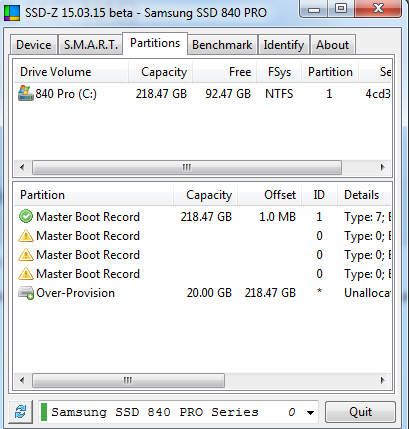Click the right arrow of the upper list scrollbar

coord(382,167)
